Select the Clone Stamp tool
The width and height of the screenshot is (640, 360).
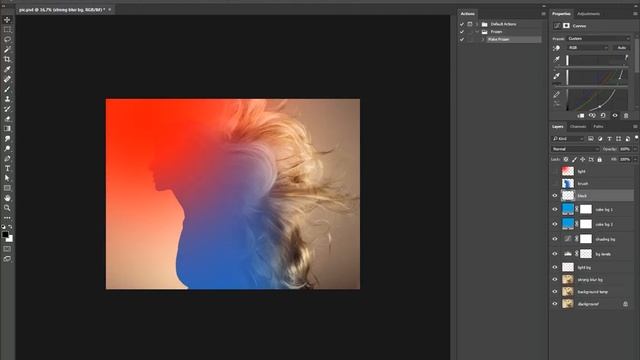click(7, 99)
